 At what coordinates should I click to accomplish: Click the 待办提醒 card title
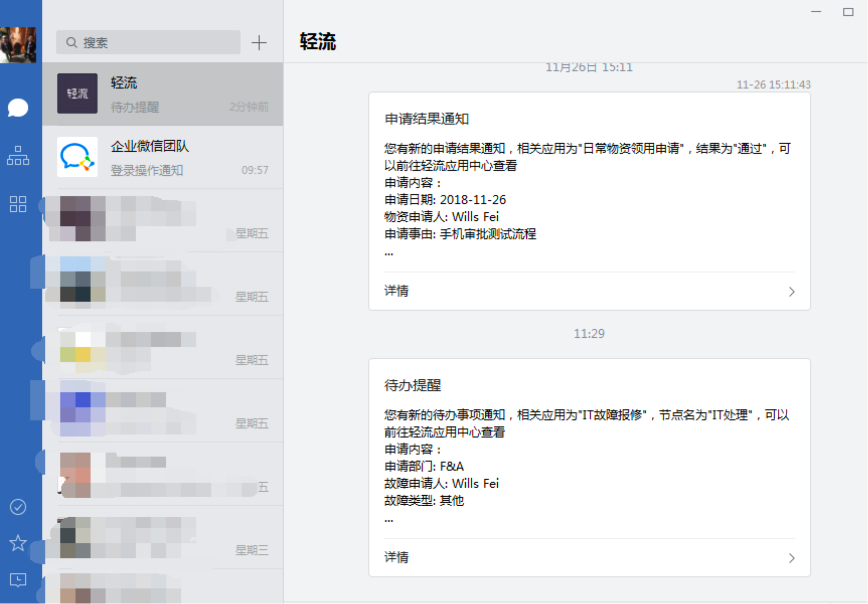click(x=412, y=385)
